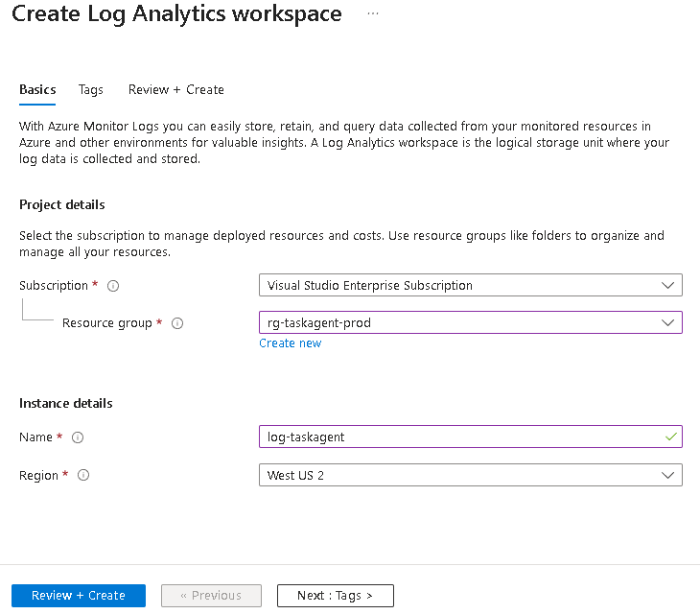Expand the Resource group dropdown
700x614 pixels.
pyautogui.click(x=471, y=322)
